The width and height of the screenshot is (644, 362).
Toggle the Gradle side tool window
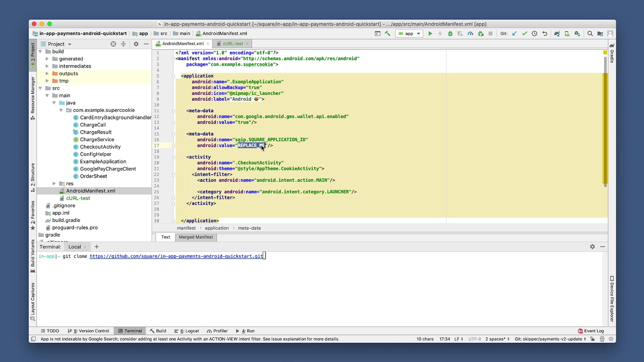coord(612,54)
